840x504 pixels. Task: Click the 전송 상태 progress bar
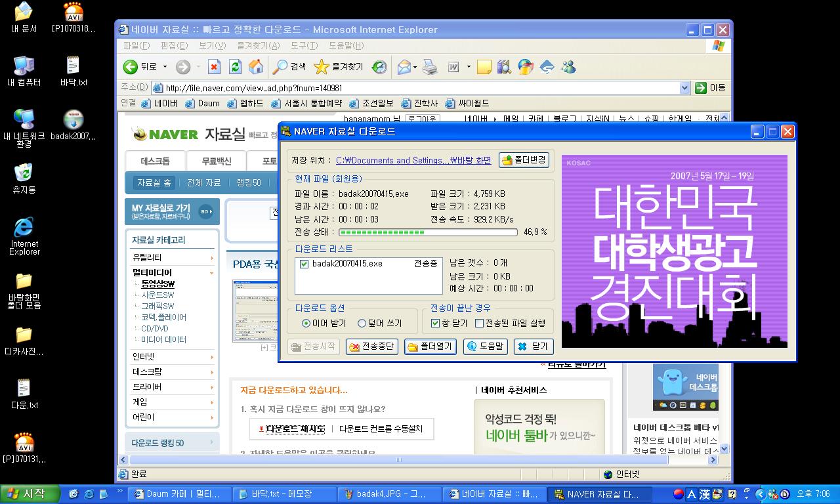(428, 232)
